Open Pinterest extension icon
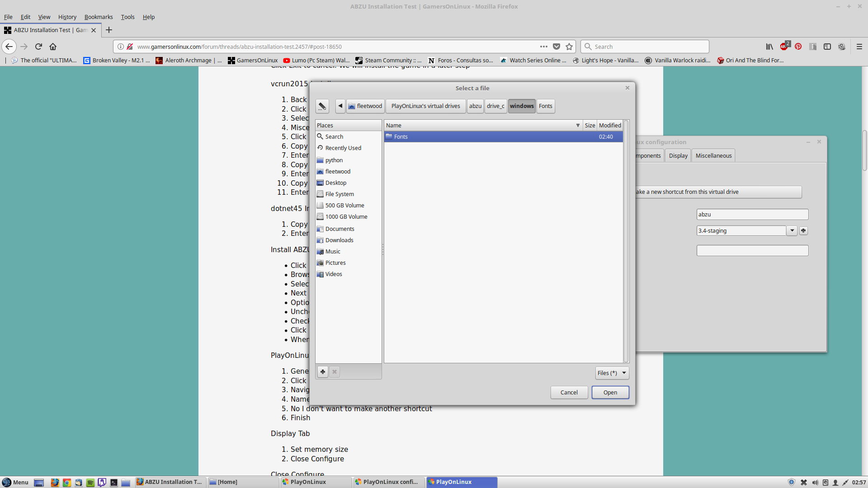The width and height of the screenshot is (868, 488). tap(798, 47)
